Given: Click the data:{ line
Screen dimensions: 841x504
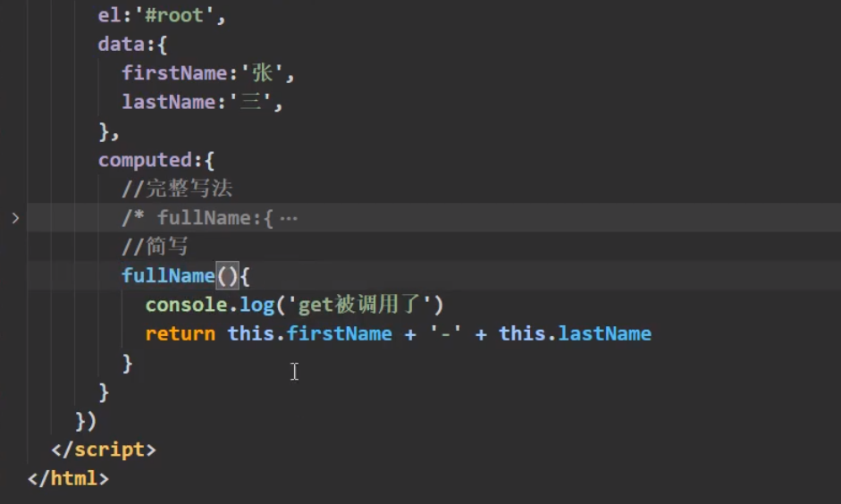Looking at the screenshot, I should (x=132, y=44).
